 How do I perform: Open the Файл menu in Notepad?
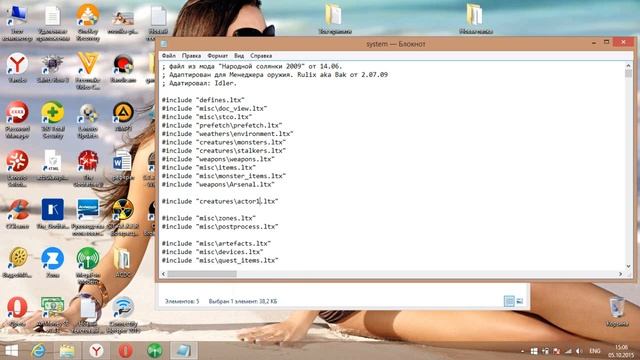point(169,56)
